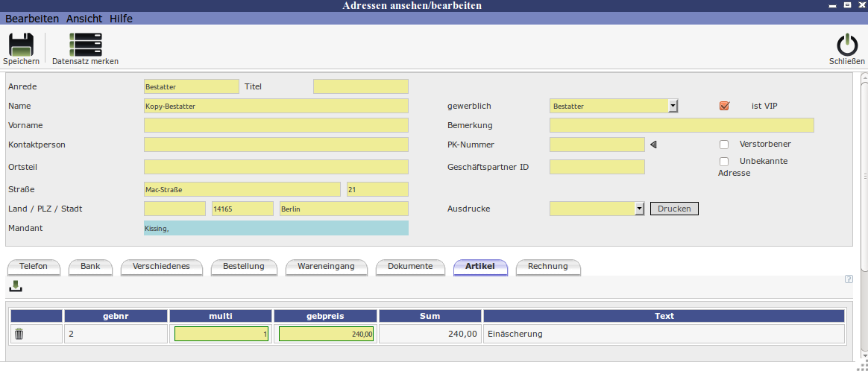Open the Hilfe menu
Screen dimensions: 868x371
121,19
